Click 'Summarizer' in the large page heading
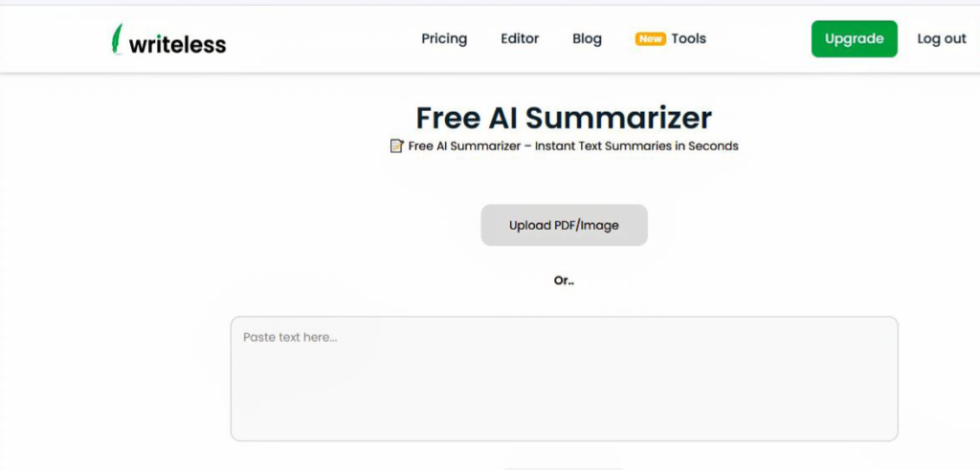The width and height of the screenshot is (980, 470). [x=618, y=118]
